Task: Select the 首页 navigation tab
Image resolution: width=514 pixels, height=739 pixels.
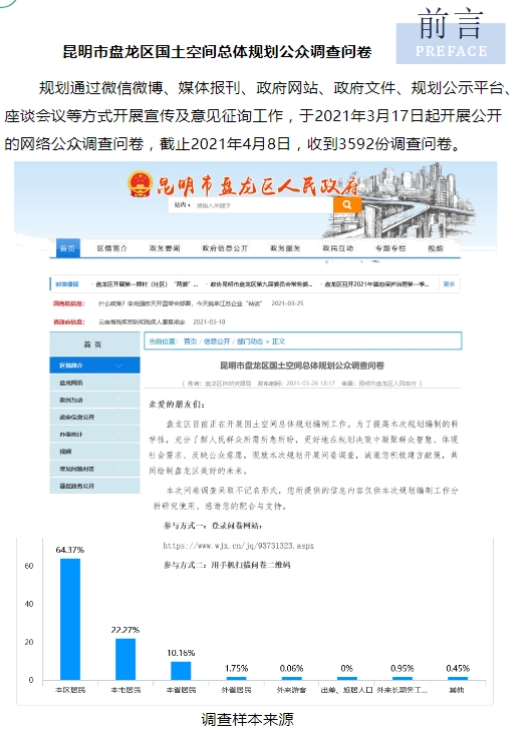Action: point(68,248)
